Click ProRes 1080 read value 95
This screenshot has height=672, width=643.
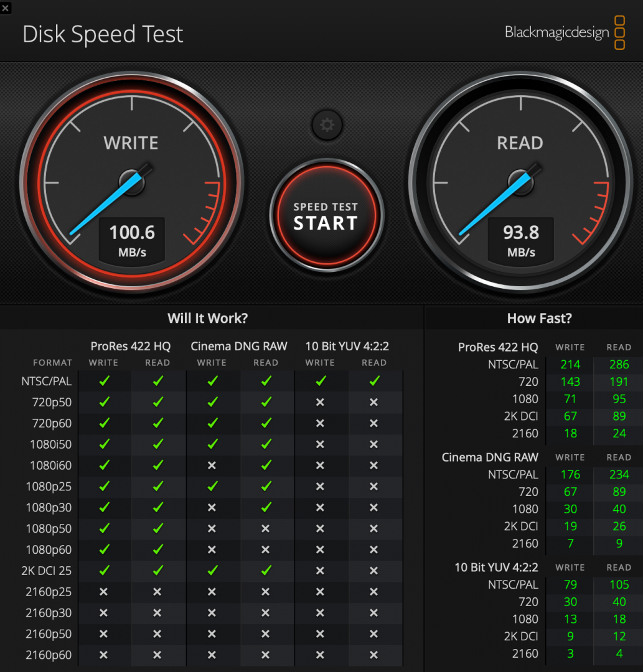point(619,399)
